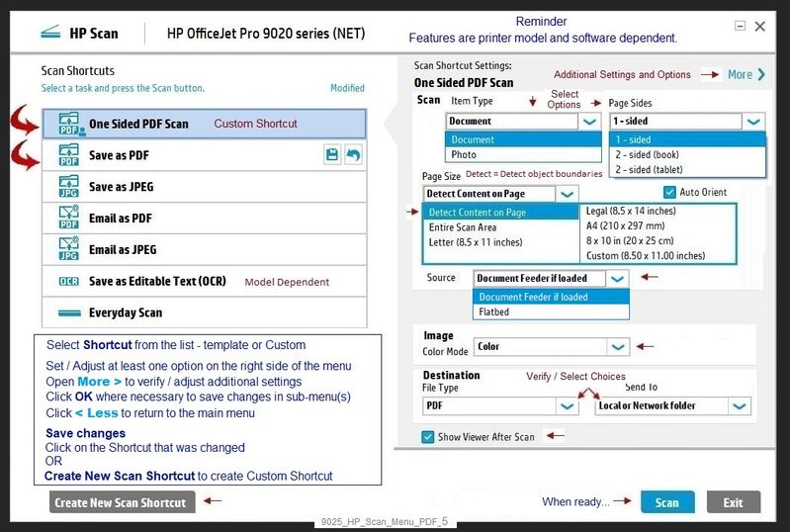
Task: Close the HP Scan window
Action: (x=759, y=26)
